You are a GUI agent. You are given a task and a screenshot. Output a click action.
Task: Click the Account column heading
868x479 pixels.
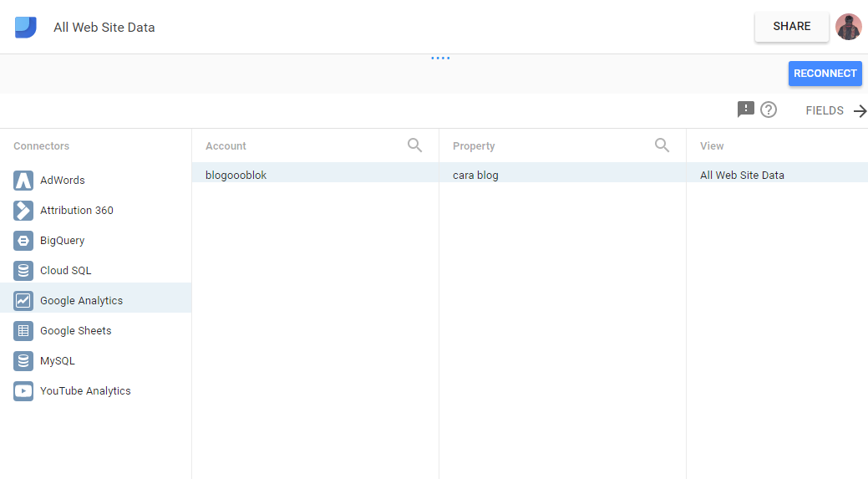[226, 146]
